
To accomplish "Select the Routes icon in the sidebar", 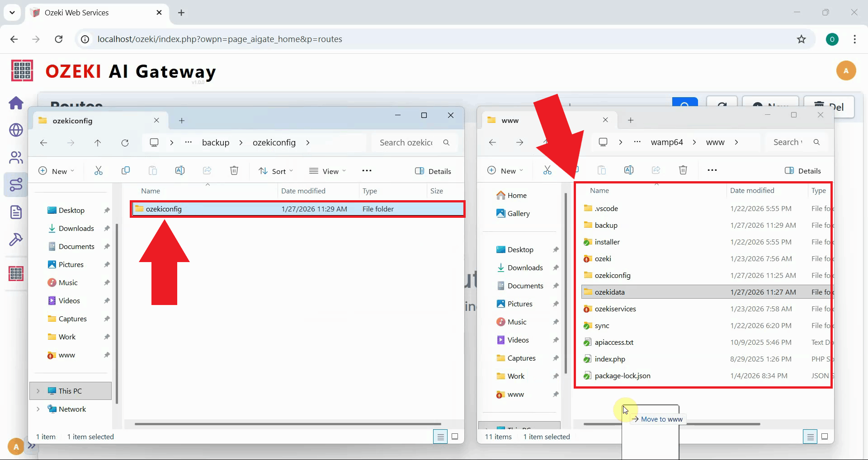I will [16, 184].
